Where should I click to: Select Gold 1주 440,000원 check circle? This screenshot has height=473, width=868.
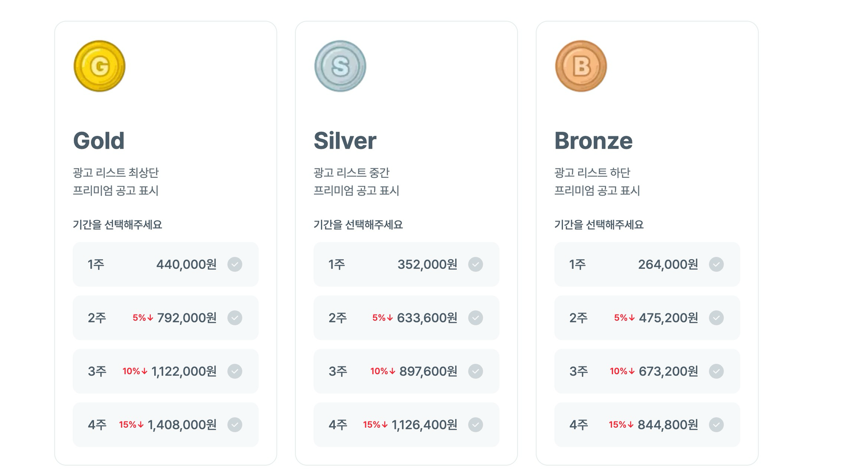235,264
